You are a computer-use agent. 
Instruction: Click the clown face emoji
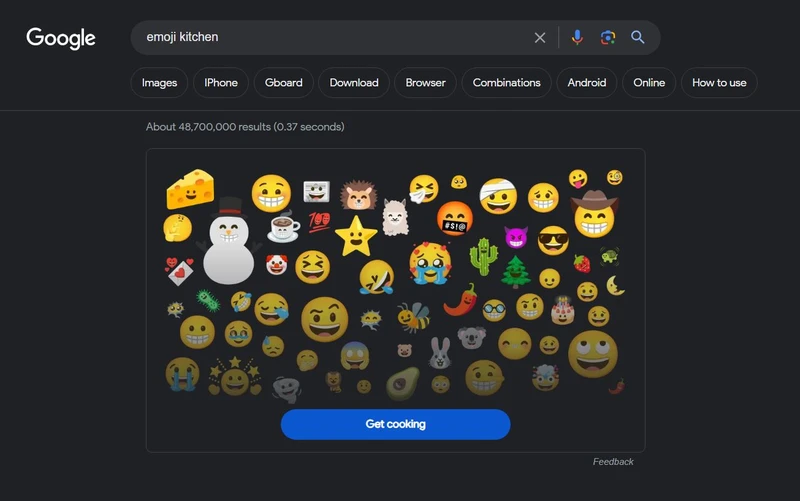277,264
